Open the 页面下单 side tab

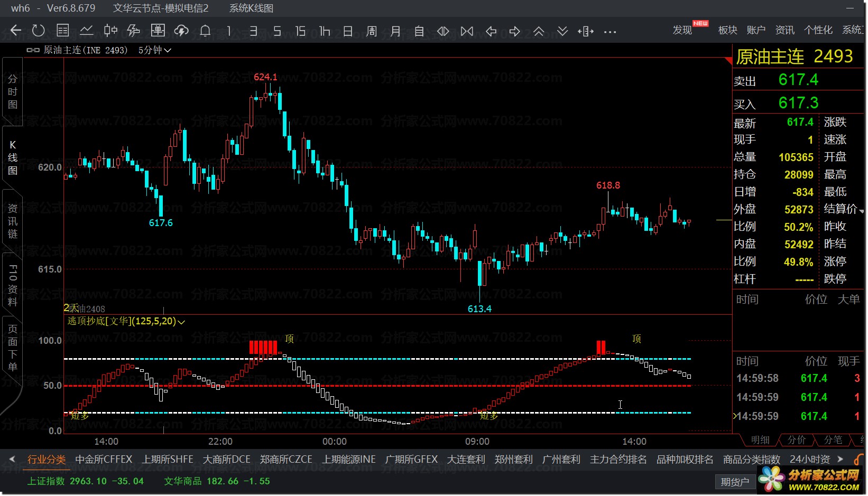pos(13,348)
